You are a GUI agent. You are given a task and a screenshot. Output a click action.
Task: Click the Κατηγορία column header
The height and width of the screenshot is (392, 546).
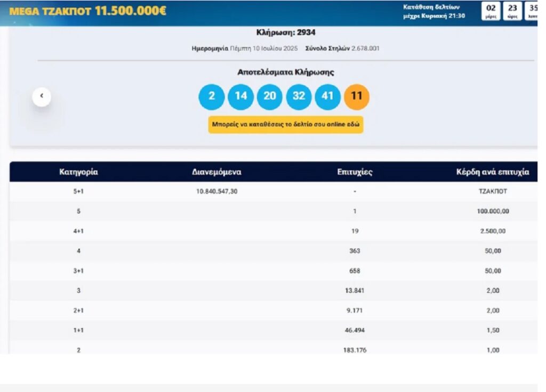pyautogui.click(x=78, y=172)
